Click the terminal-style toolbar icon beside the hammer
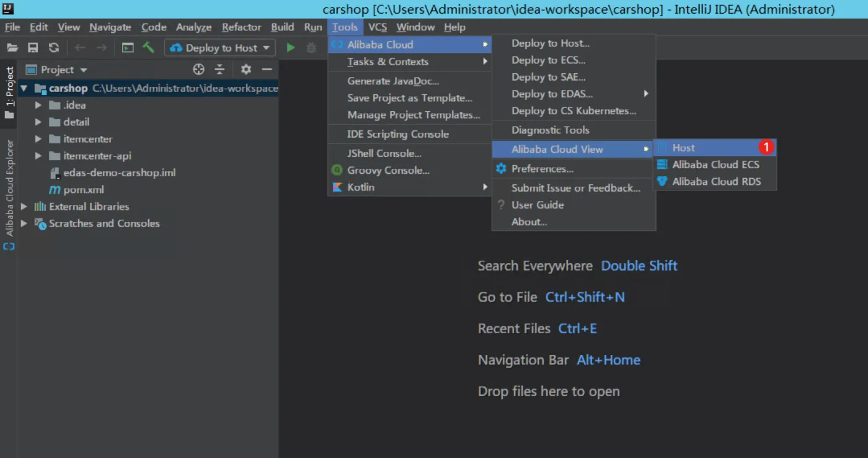 tap(128, 48)
